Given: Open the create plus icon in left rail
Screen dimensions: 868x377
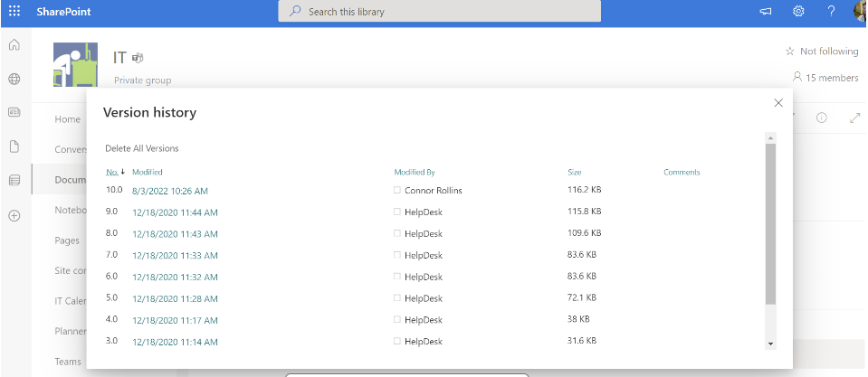Looking at the screenshot, I should (14, 216).
